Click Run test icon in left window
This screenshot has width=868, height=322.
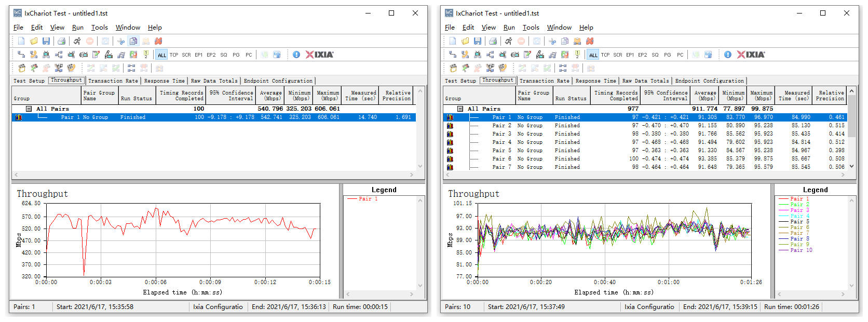77,41
